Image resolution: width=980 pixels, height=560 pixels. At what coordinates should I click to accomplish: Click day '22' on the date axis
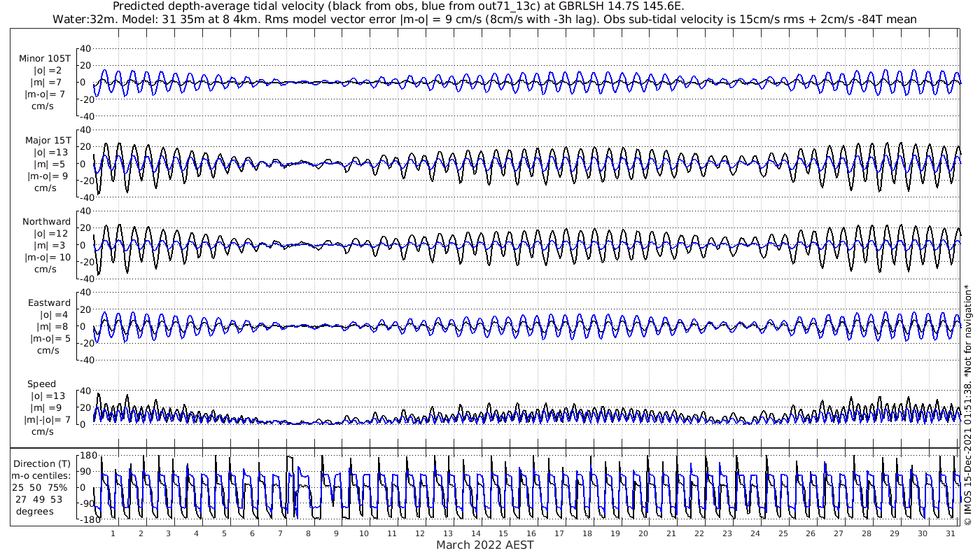coord(699,533)
